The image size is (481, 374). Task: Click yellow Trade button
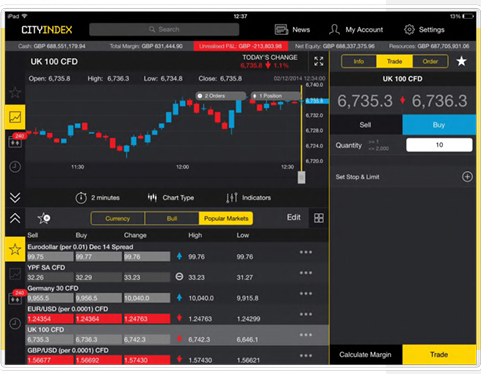coord(439,355)
